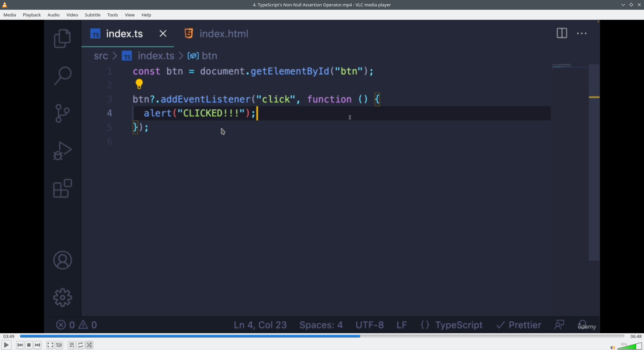Open the Subtitle menu

[93, 15]
